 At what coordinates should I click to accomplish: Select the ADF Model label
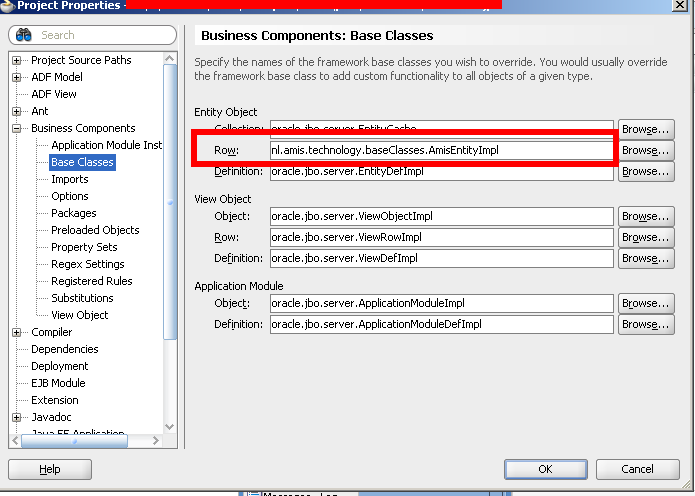click(x=57, y=77)
